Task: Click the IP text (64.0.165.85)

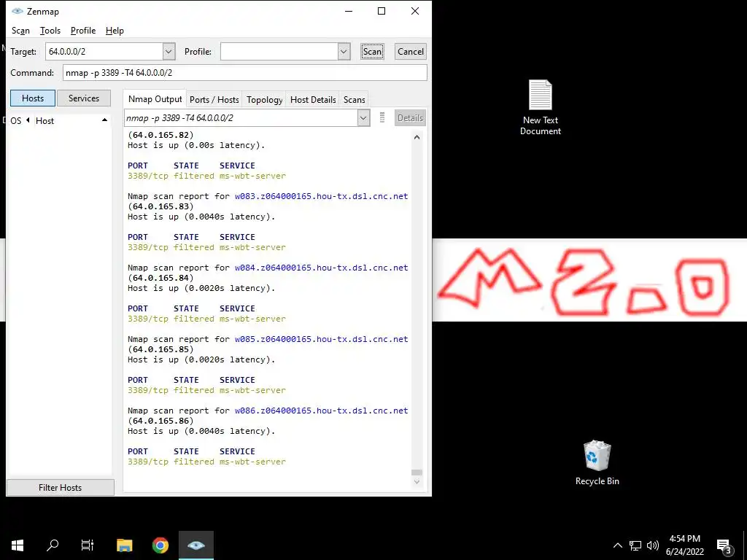Action: click(160, 349)
